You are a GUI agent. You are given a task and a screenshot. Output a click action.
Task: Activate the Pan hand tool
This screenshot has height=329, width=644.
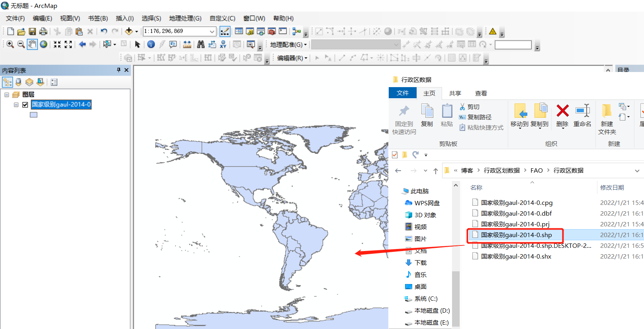[x=32, y=44]
